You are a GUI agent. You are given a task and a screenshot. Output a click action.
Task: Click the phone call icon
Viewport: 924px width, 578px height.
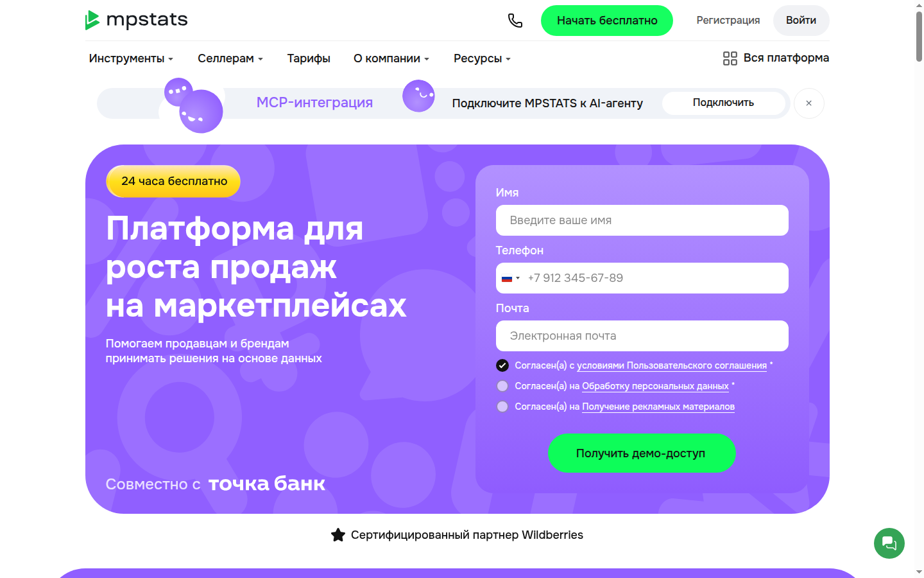click(x=515, y=21)
